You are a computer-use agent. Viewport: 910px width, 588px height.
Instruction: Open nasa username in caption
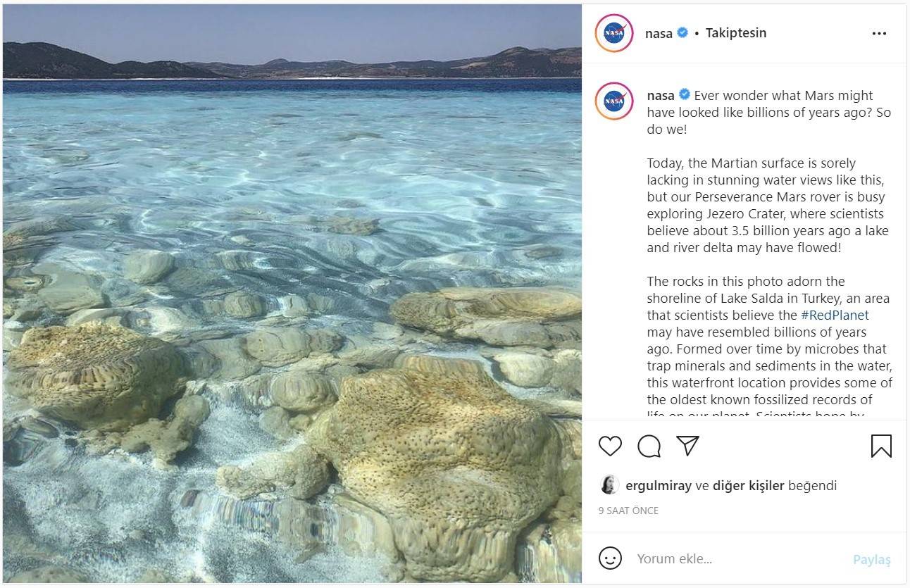click(x=660, y=96)
